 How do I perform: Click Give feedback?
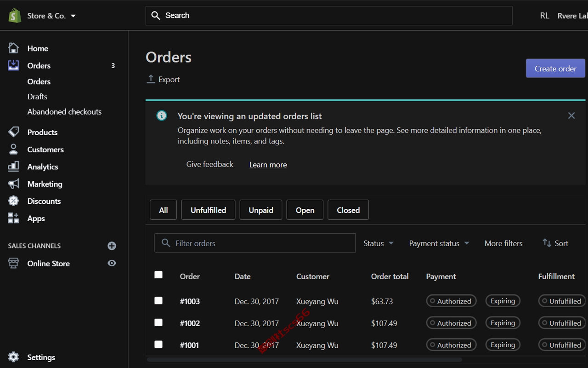(x=209, y=164)
